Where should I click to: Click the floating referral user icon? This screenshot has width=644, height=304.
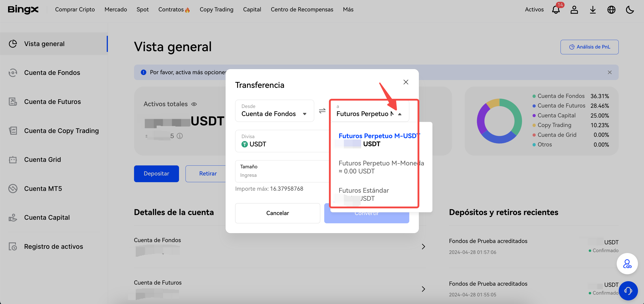(x=627, y=264)
